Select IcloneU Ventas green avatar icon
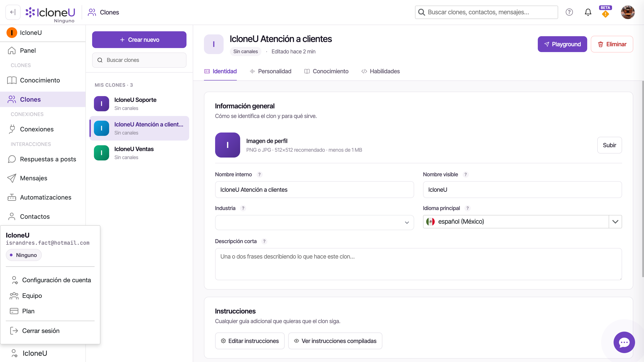This screenshot has height=362, width=644. (101, 153)
